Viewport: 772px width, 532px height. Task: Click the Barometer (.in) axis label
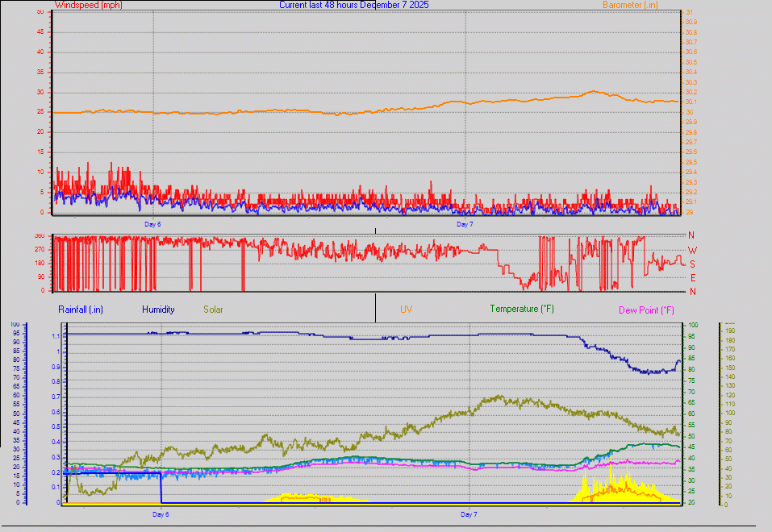pos(632,5)
